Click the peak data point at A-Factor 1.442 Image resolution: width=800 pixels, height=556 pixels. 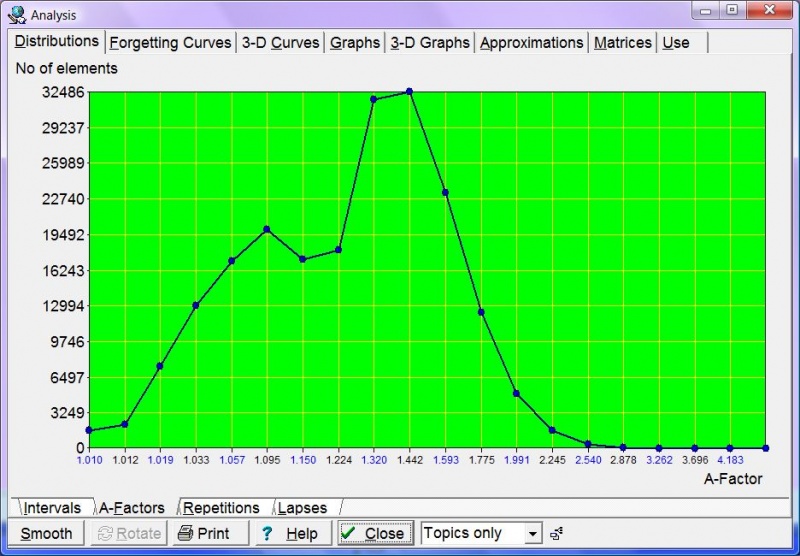pos(409,92)
